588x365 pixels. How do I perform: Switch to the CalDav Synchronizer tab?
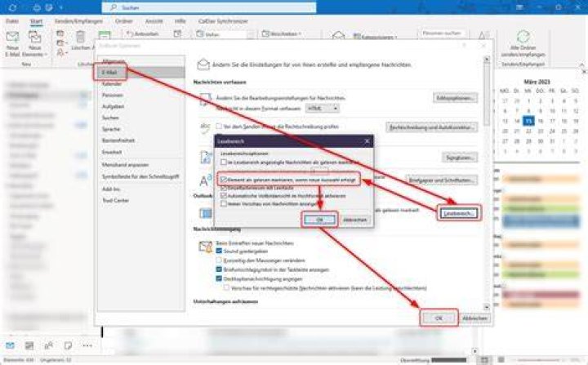coord(223,21)
